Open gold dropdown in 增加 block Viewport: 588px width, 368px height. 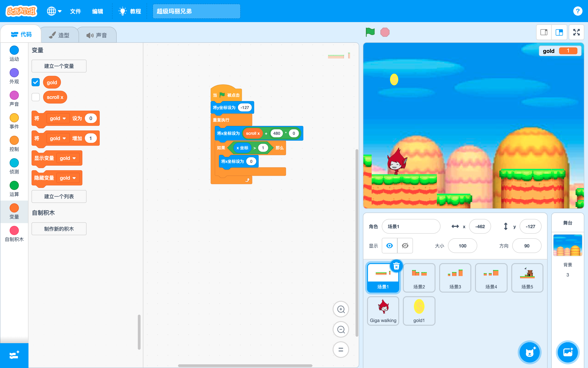coord(58,138)
